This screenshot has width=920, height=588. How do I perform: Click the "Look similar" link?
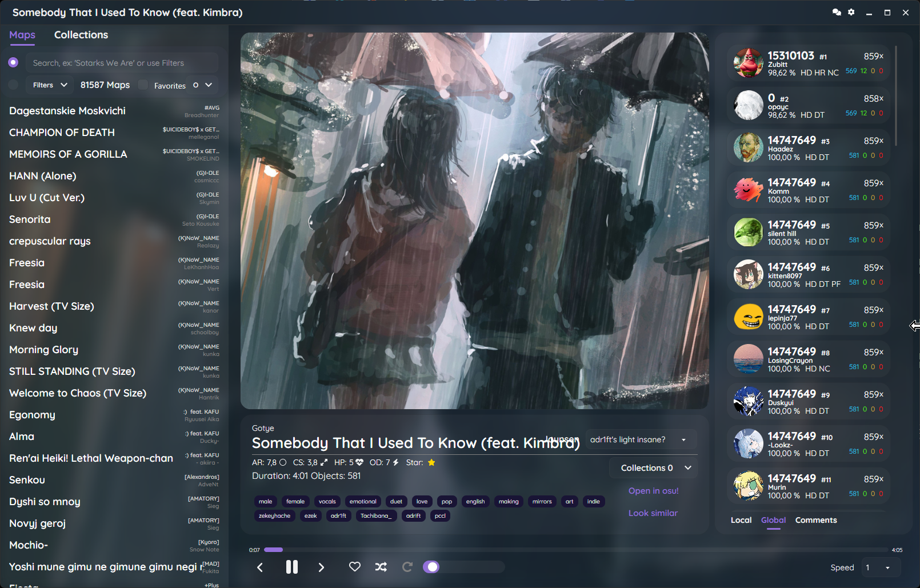[x=653, y=513]
